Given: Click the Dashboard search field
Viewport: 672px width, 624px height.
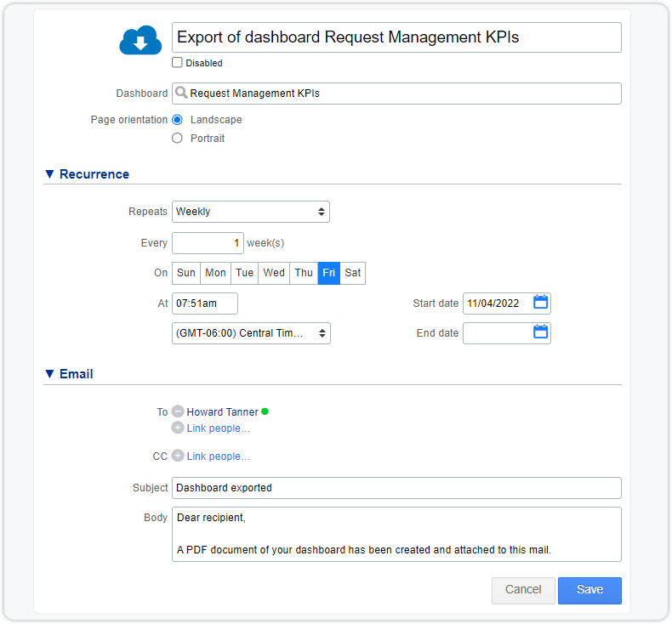Looking at the screenshot, I should [x=396, y=94].
